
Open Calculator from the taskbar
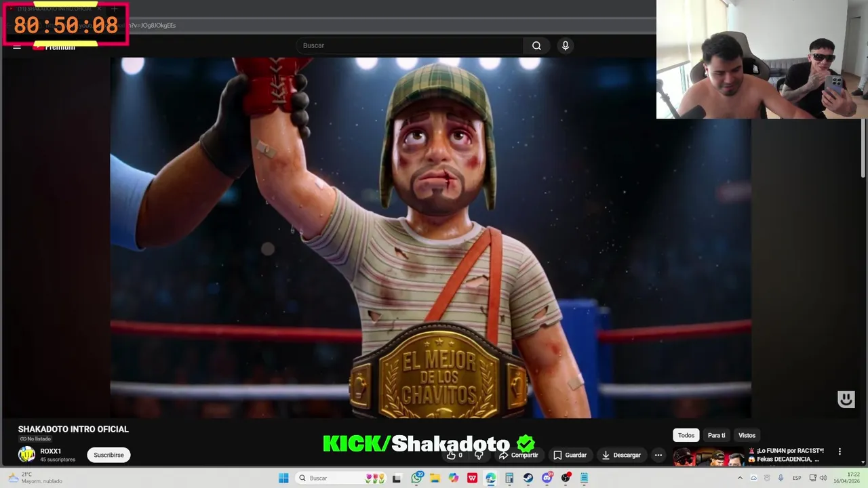(x=509, y=478)
